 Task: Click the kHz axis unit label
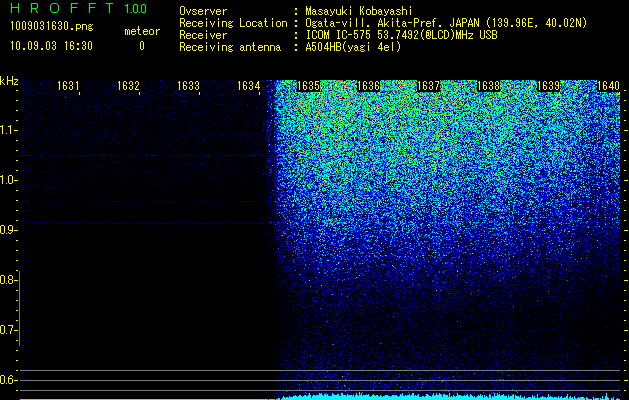[x=9, y=81]
